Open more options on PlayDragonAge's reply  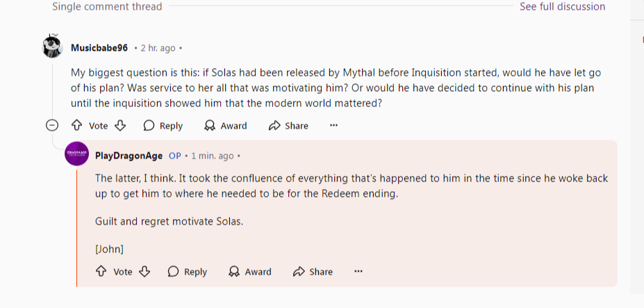[x=358, y=272]
